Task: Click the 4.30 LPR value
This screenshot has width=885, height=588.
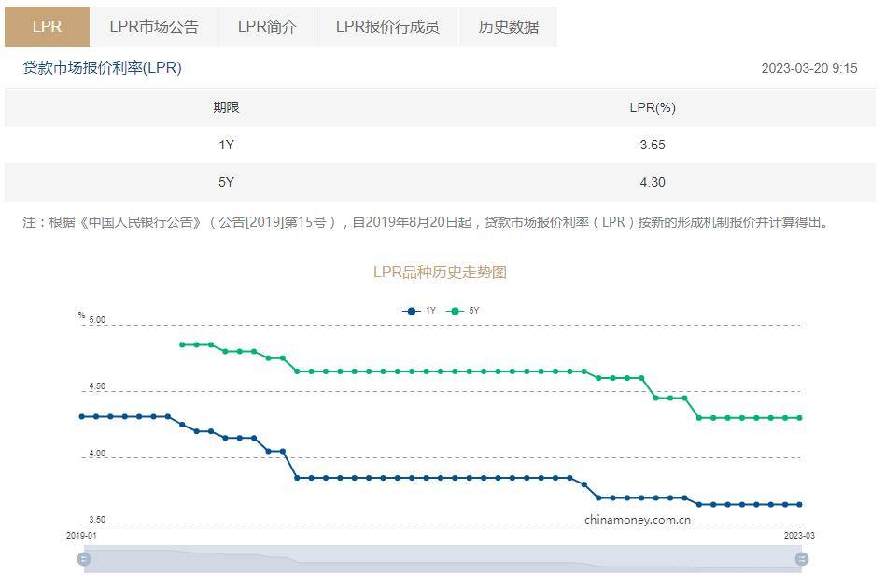Action: (653, 182)
